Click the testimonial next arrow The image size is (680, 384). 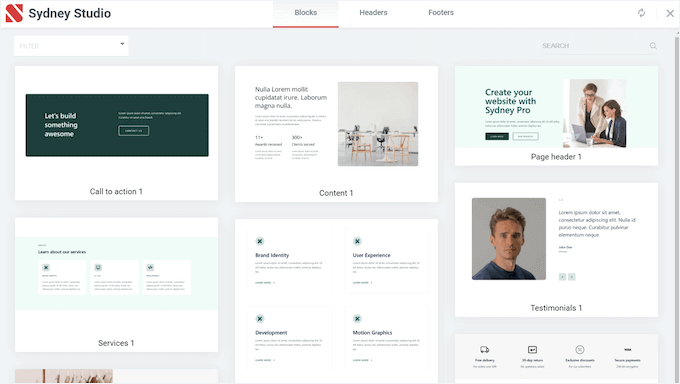tap(572, 277)
